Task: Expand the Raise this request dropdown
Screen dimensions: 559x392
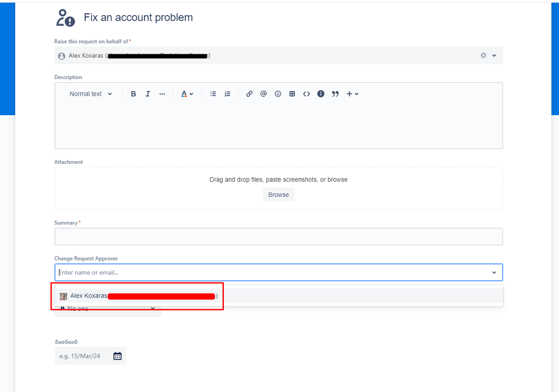Action: click(x=494, y=55)
